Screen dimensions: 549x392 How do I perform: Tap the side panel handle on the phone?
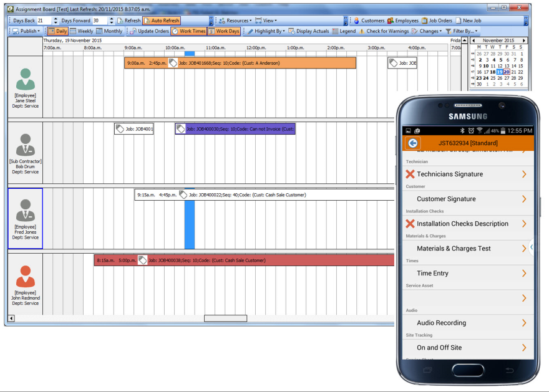coord(531,247)
